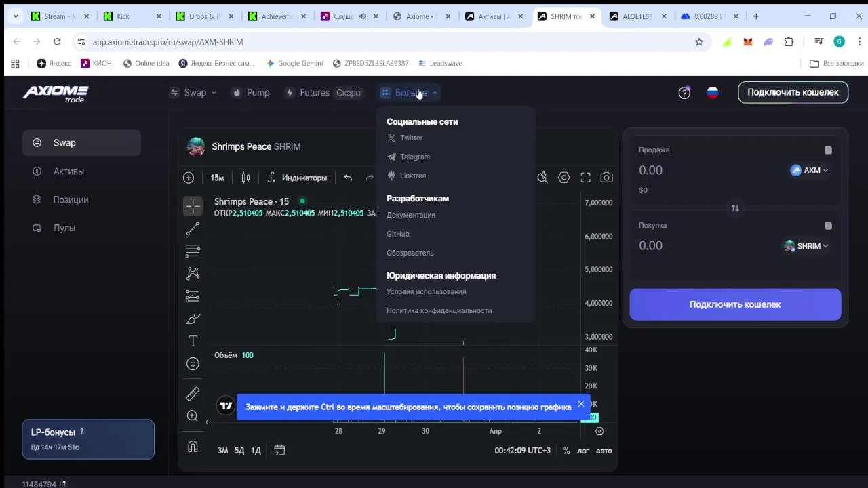Open the GitHub link
The image size is (868, 488).
point(398,234)
